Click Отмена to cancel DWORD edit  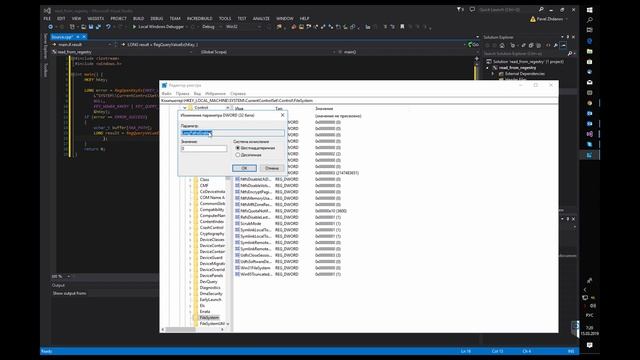coord(272,168)
